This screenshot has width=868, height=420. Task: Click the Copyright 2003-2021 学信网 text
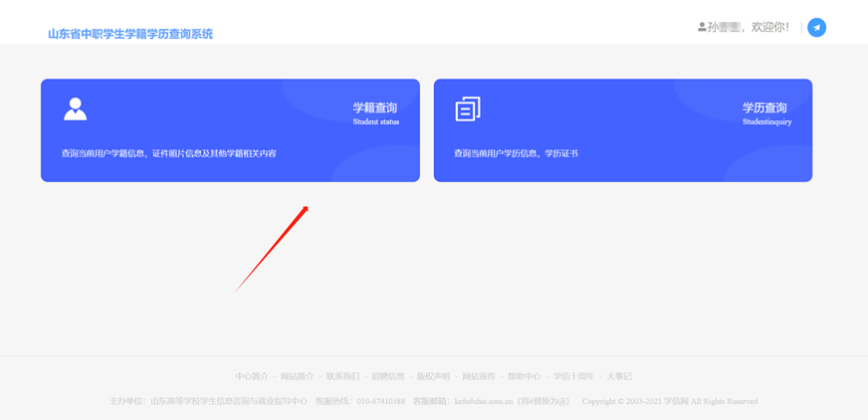pyautogui.click(x=670, y=401)
